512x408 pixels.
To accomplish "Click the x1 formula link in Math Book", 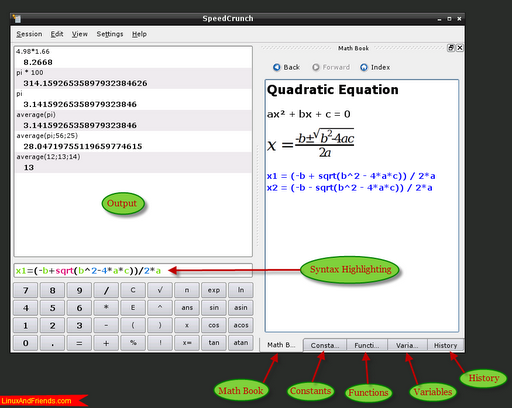I will pos(351,176).
